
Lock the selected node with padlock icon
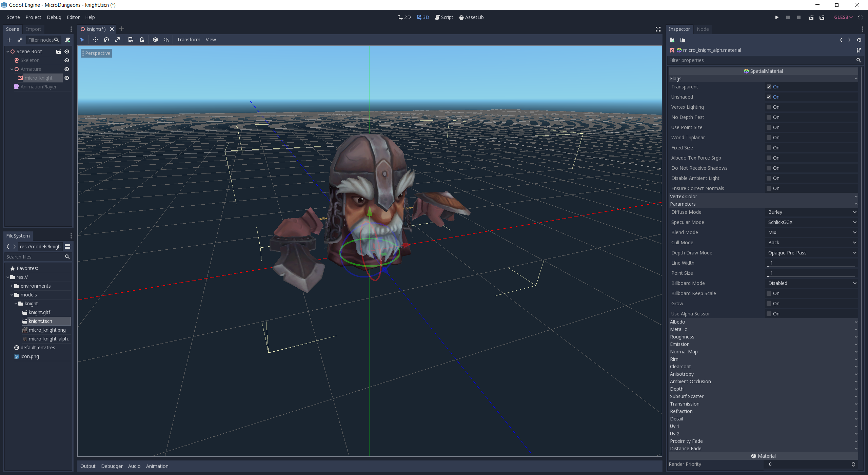[x=142, y=40]
